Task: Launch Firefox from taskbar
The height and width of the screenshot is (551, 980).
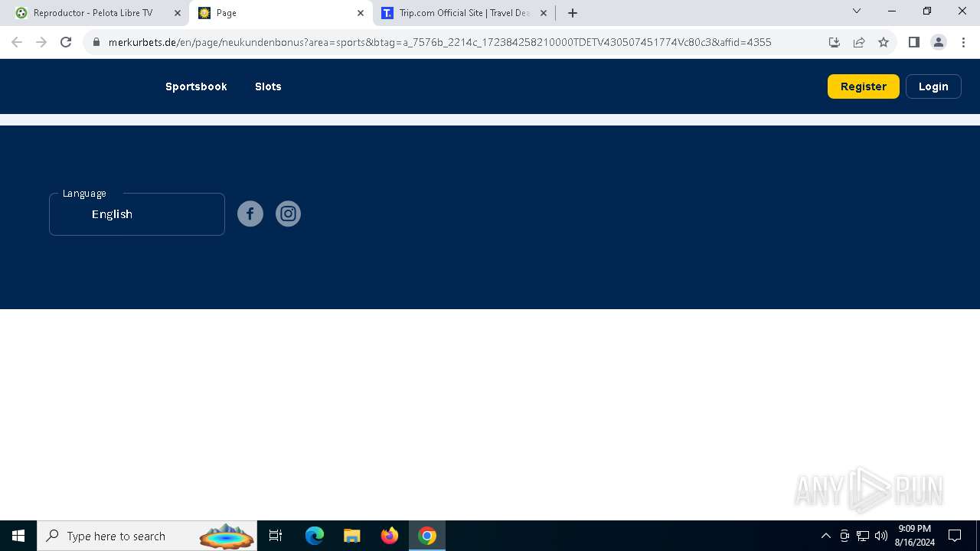Action: click(390, 536)
